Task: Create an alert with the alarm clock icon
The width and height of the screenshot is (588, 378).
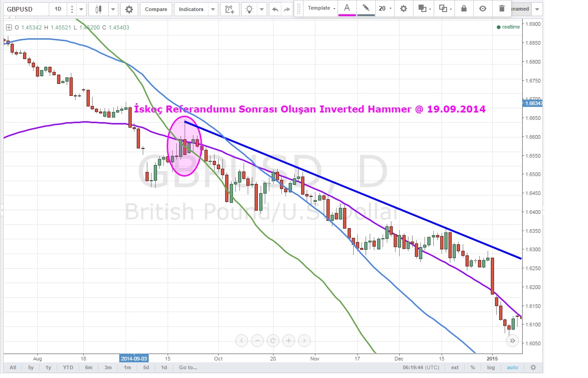Action: (x=229, y=9)
